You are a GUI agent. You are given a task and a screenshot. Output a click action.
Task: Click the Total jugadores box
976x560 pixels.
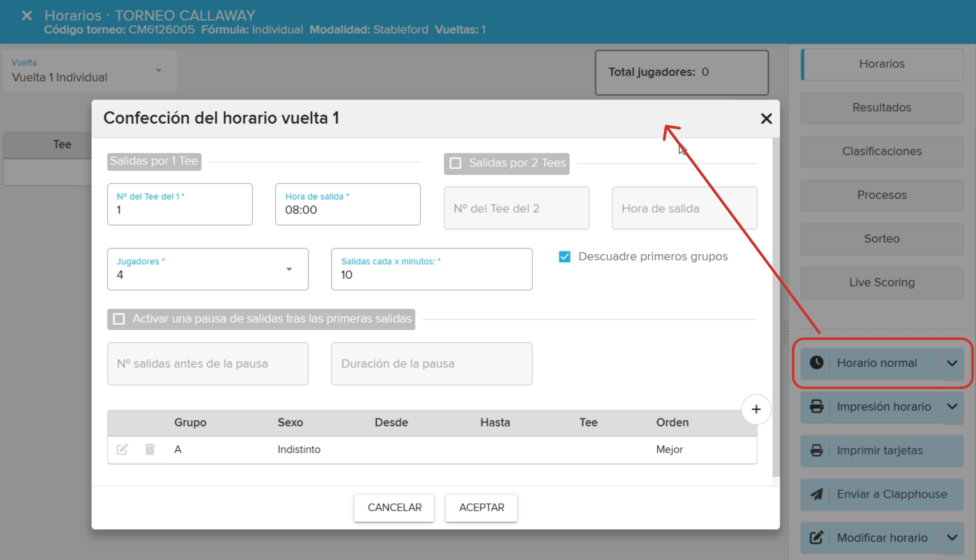(x=681, y=72)
